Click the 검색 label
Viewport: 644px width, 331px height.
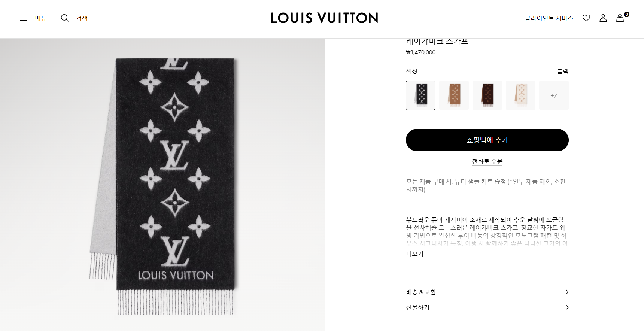tap(82, 18)
